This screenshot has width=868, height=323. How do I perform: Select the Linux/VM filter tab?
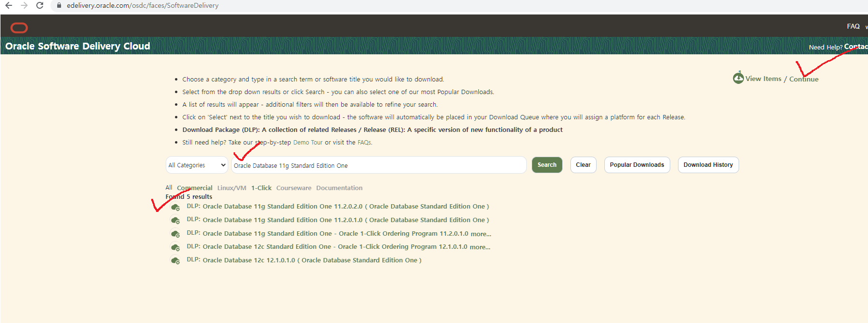coord(232,188)
